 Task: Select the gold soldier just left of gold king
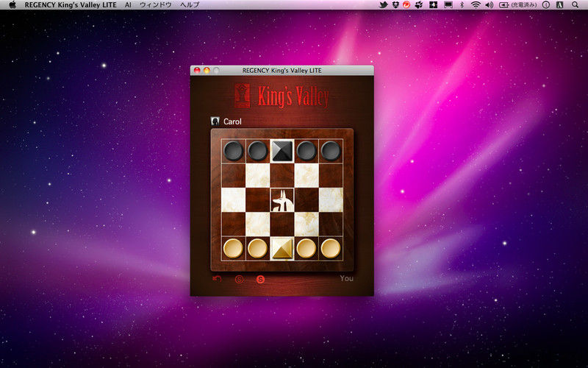point(258,249)
